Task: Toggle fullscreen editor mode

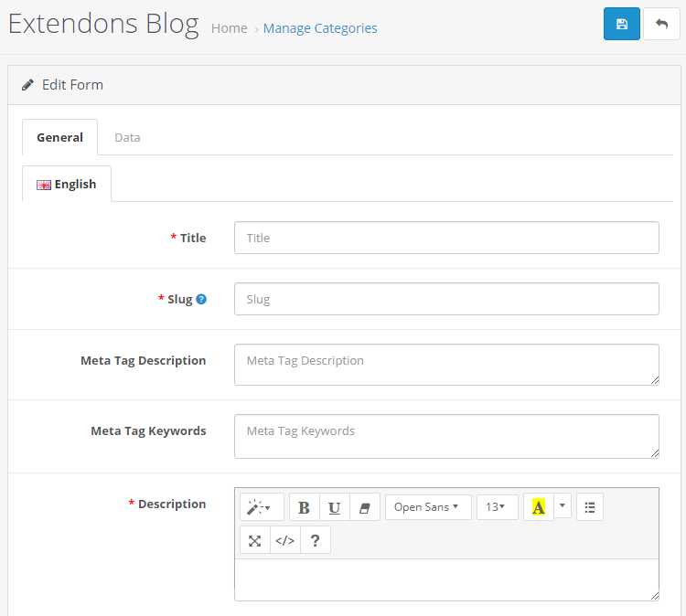Action: pos(254,541)
